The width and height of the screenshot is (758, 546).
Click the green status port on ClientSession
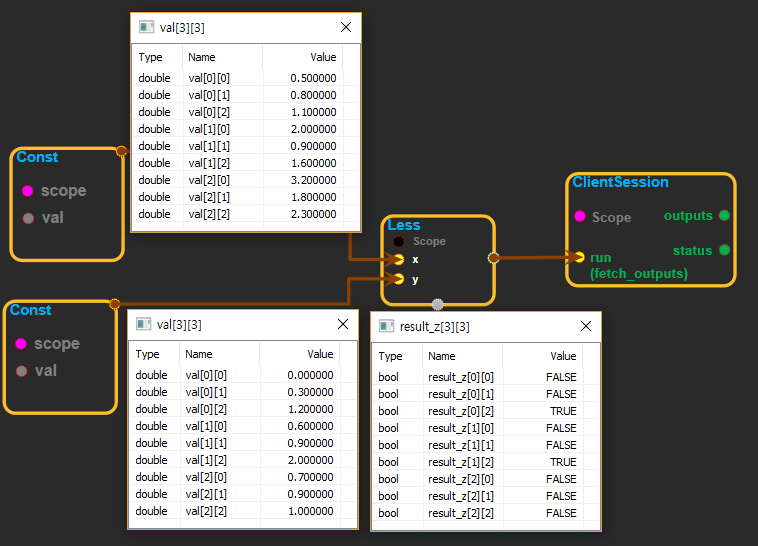coord(724,250)
